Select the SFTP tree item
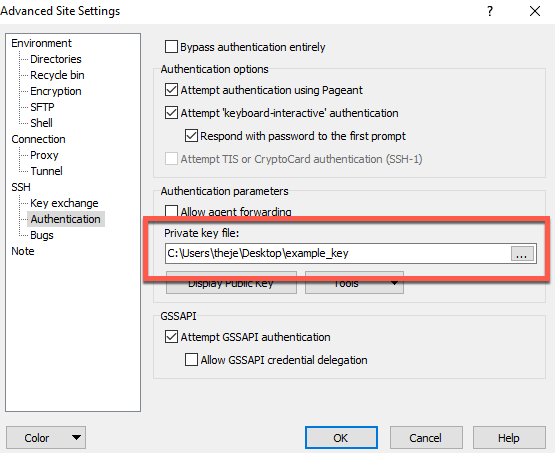Viewport: 555px width, 453px height. [42, 107]
